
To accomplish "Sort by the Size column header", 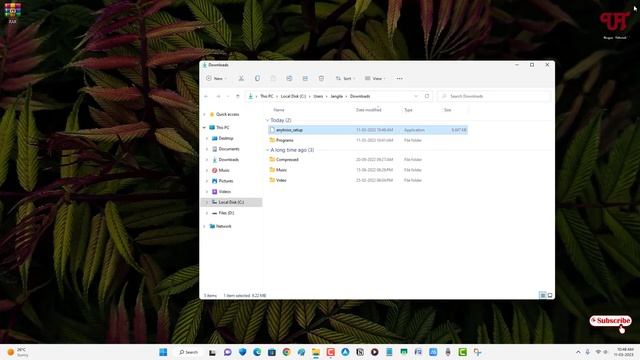I will (448, 110).
